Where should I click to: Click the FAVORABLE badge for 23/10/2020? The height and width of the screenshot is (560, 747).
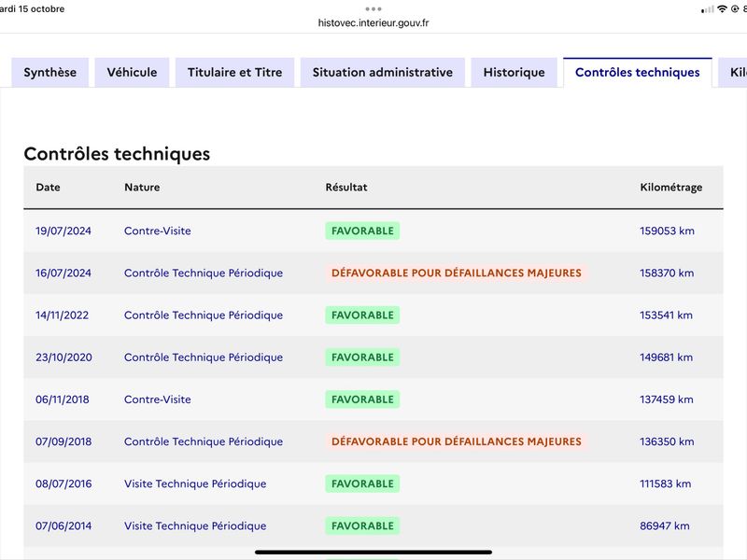(362, 357)
